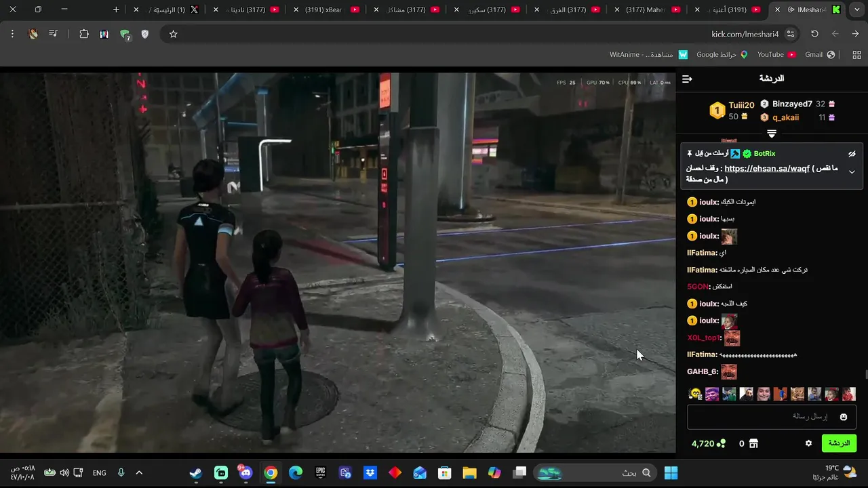View the 4,720 channel points balance
Viewport: 868px width, 488px height.
pos(708,443)
